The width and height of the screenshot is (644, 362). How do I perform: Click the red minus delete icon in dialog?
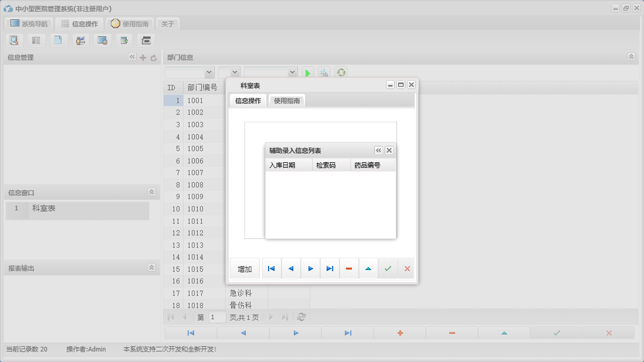click(x=349, y=269)
